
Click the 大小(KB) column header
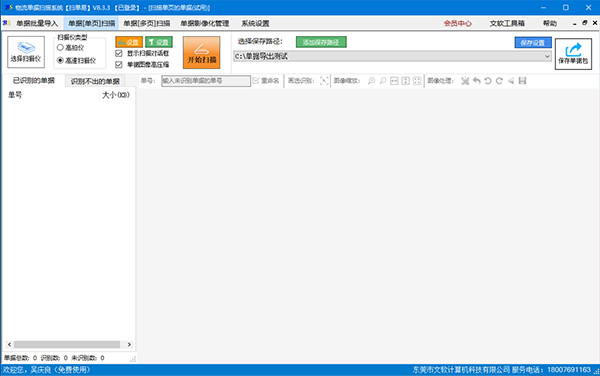(x=116, y=95)
